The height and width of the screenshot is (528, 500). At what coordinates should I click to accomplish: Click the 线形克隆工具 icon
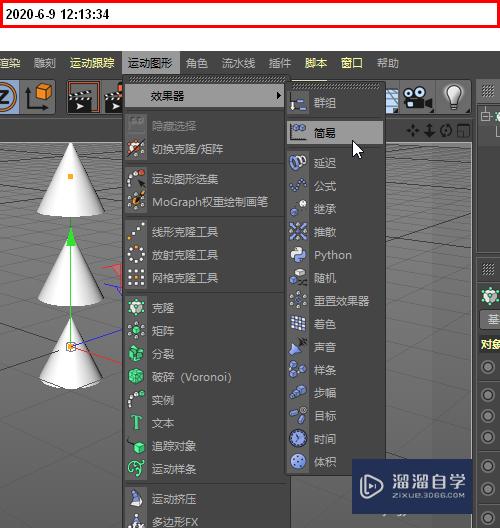point(136,232)
